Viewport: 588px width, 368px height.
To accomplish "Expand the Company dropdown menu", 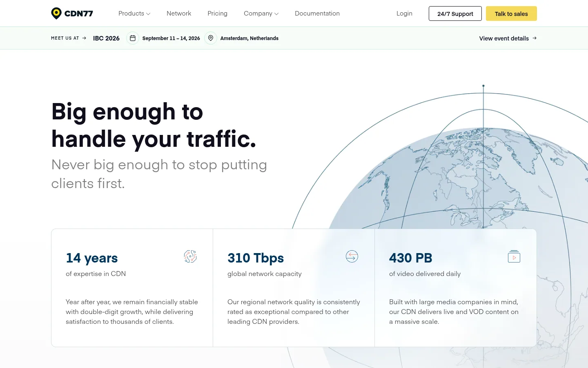I will (x=261, y=13).
